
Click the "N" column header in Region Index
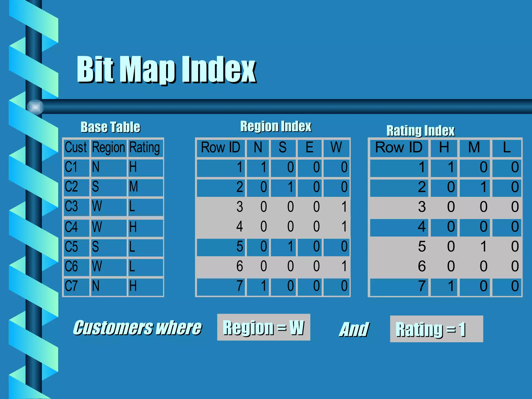point(258,148)
